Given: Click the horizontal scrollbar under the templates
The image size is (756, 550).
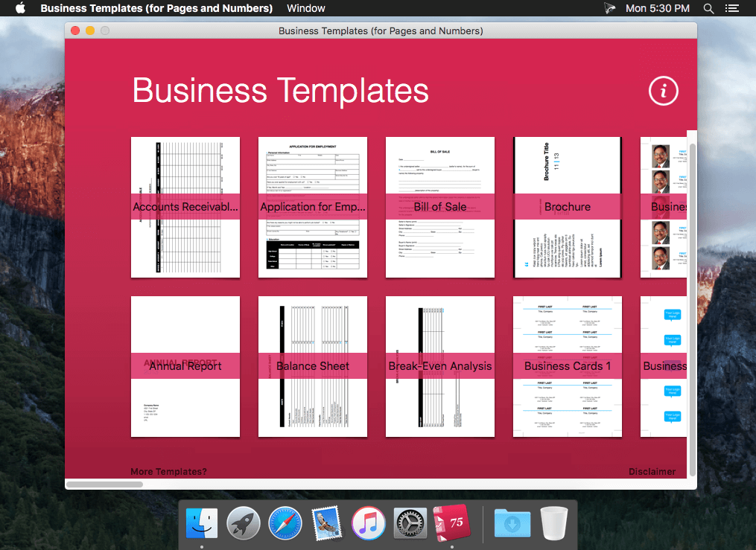Looking at the screenshot, I should pyautogui.click(x=104, y=485).
